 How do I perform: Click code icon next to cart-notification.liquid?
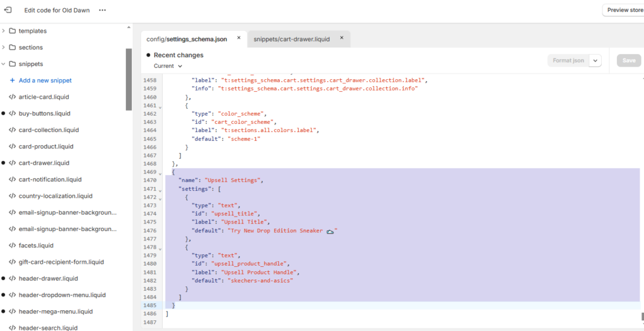13,179
